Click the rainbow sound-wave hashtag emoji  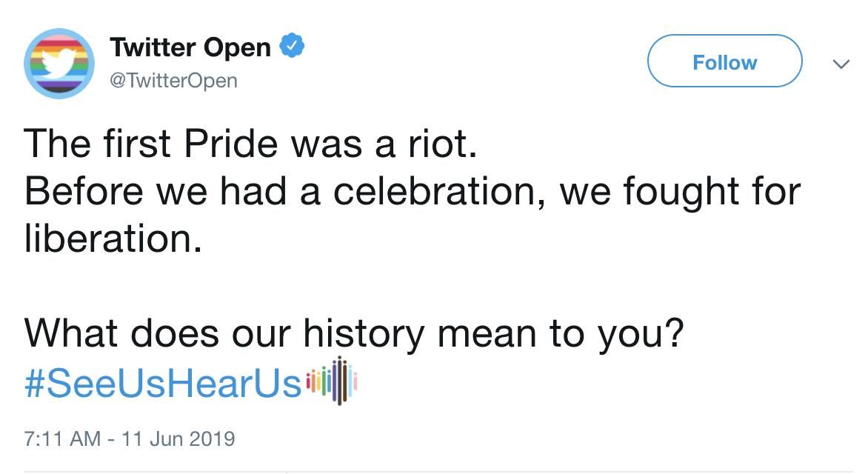pyautogui.click(x=332, y=381)
